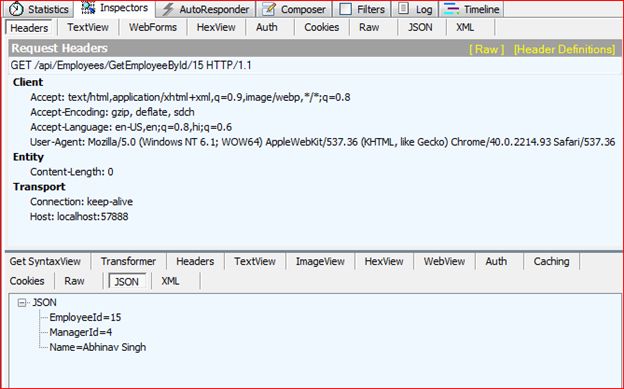The width and height of the screenshot is (624, 389).
Task: Open the Header Definitions link
Action: click(x=564, y=49)
